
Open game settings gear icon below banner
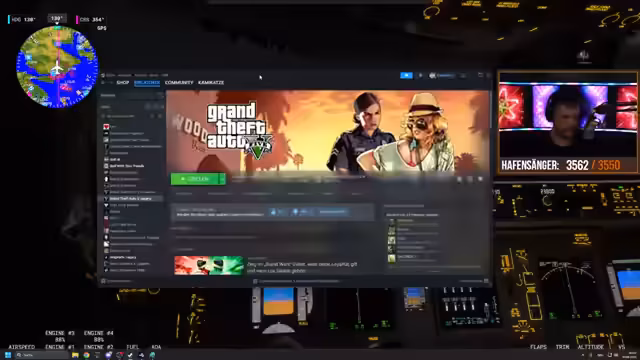(459, 179)
